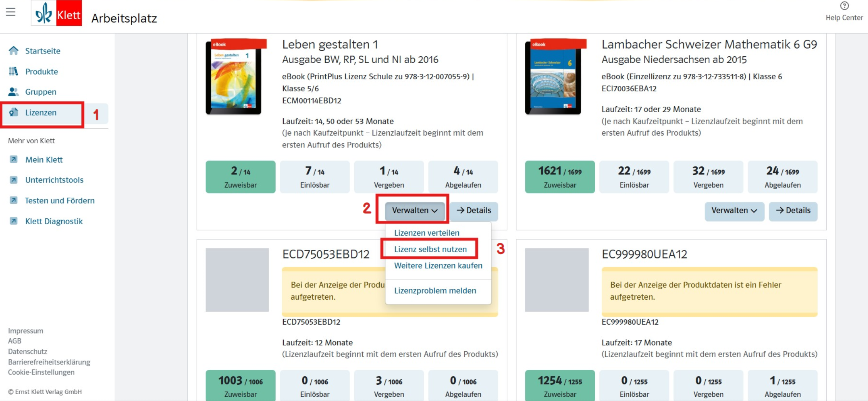Click the Klett Diagnostik external link icon
The image size is (868, 401).
click(x=13, y=221)
